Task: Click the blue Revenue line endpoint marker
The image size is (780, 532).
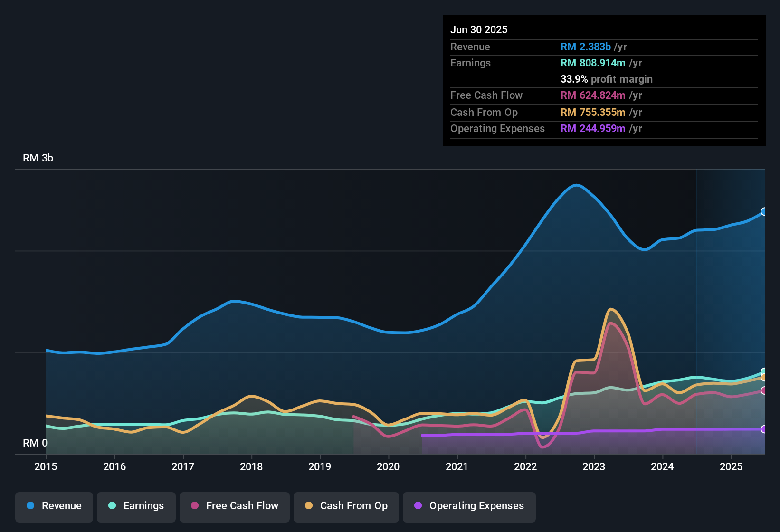Action: click(763, 212)
